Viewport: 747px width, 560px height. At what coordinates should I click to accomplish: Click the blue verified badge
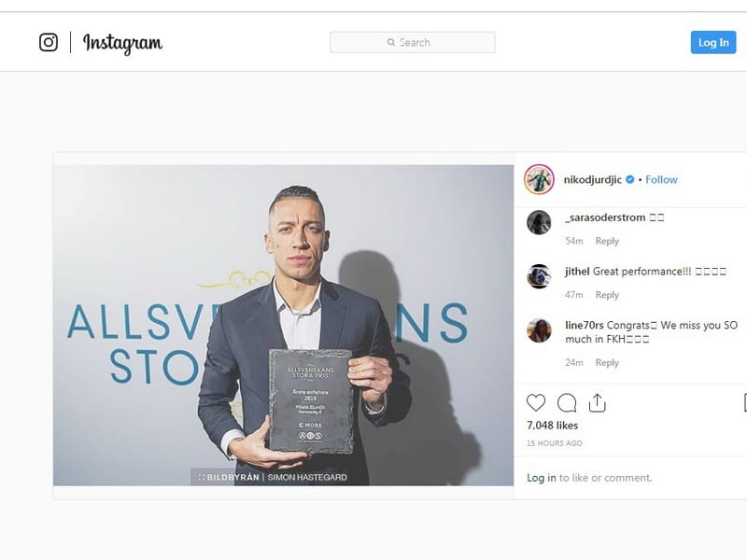pyautogui.click(x=629, y=179)
